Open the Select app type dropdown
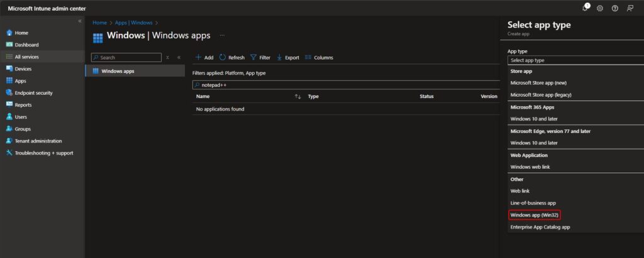 click(576, 60)
